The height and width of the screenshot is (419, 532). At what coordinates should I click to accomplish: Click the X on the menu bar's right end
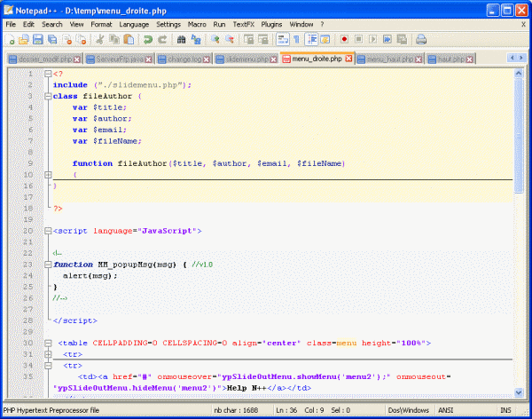pyautogui.click(x=523, y=25)
